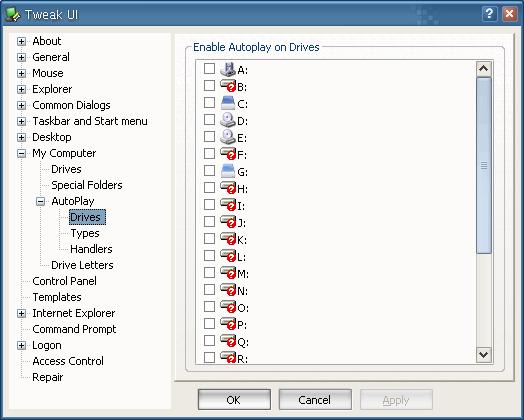Click the scroll down arrow in drive list

point(484,355)
